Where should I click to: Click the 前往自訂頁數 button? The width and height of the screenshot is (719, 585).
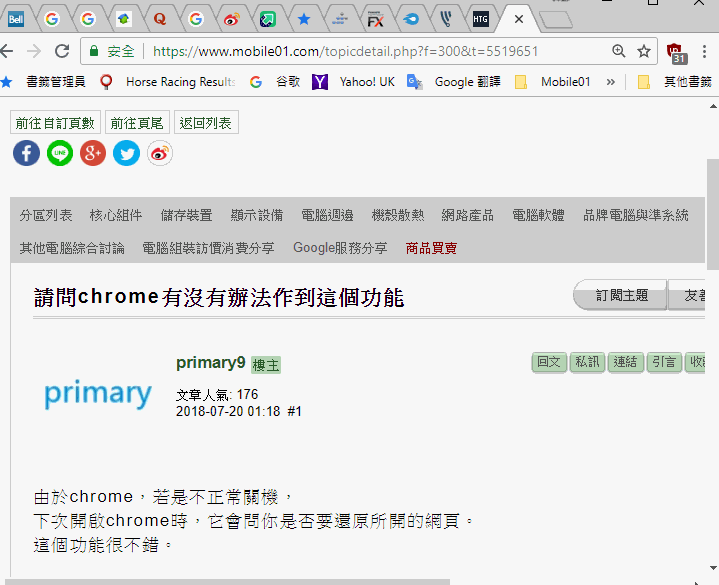click(55, 122)
